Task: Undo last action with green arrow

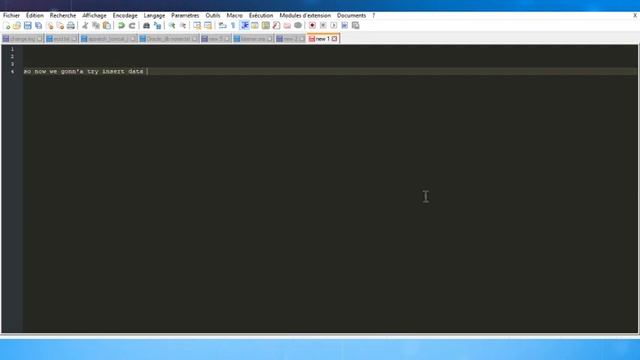Action: pyautogui.click(x=121, y=26)
